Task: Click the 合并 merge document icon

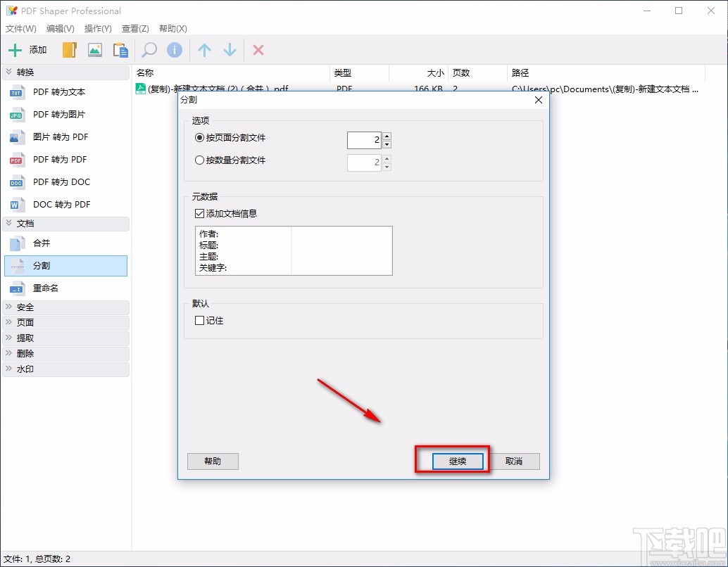Action: [17, 243]
